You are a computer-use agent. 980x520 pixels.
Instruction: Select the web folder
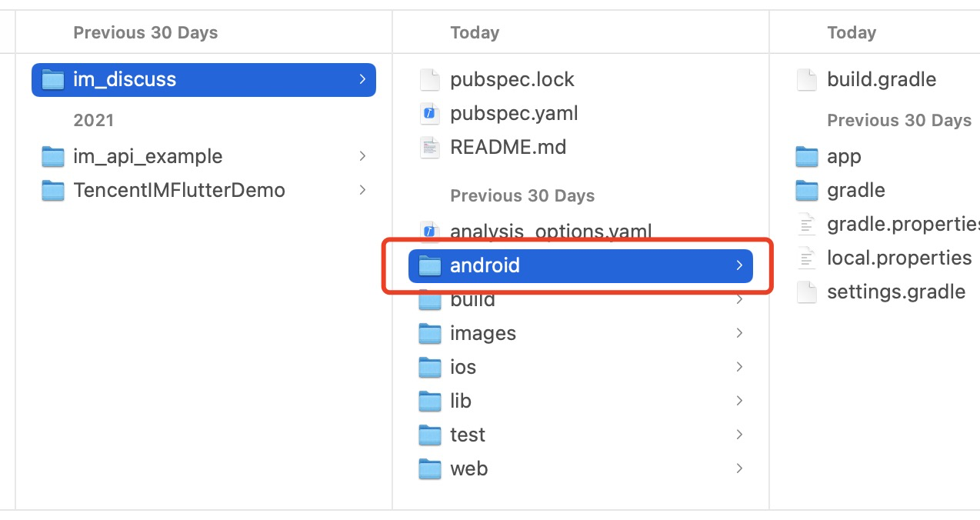468,468
